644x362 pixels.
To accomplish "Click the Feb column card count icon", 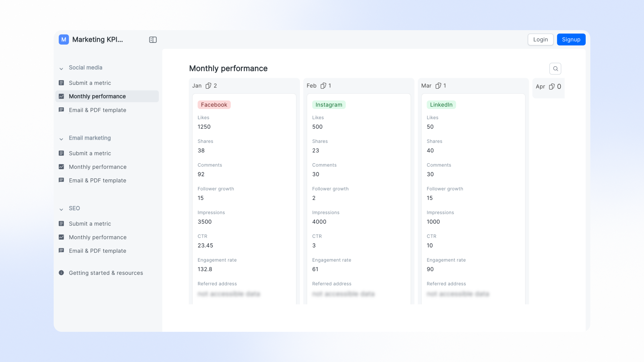I will pyautogui.click(x=323, y=86).
